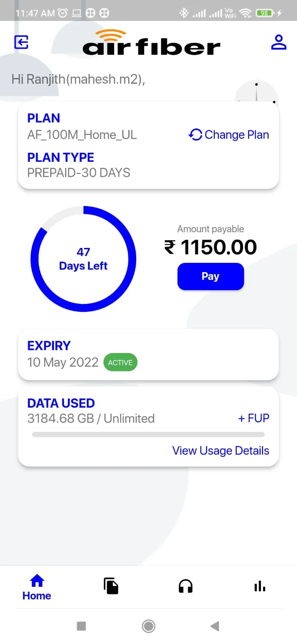Tap the Android recent apps square
Viewport: 297px width, 644px height.
pyautogui.click(x=81, y=626)
